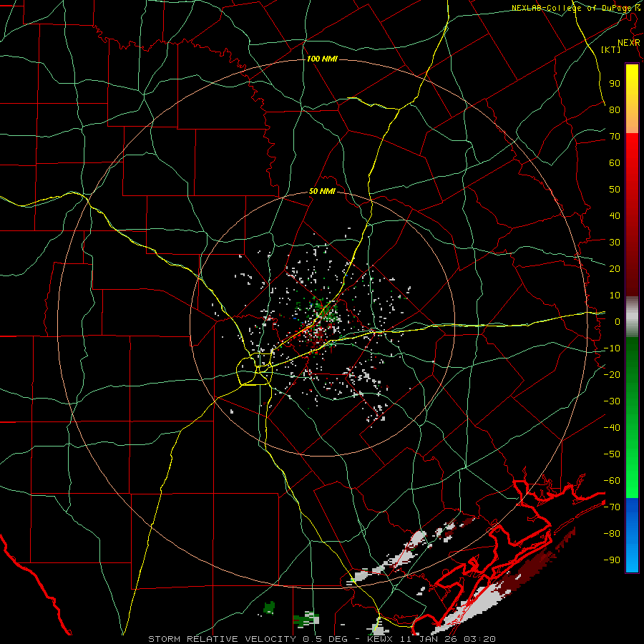
Task: Select the positive 70 value on velocity scale
Action: click(x=615, y=137)
